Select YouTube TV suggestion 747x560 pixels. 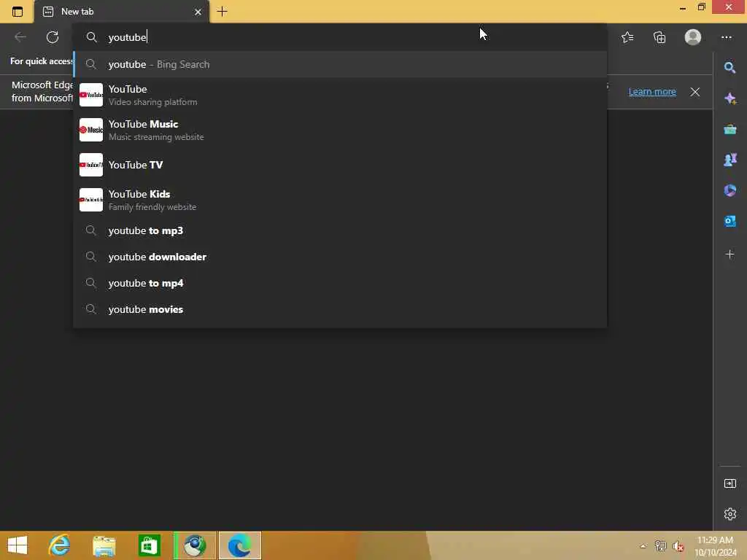340,165
